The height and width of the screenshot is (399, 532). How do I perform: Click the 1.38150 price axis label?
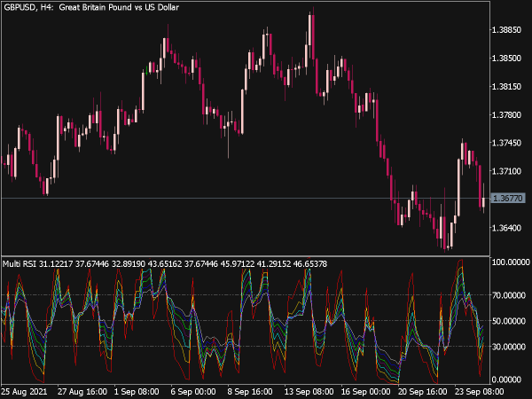tap(506, 87)
